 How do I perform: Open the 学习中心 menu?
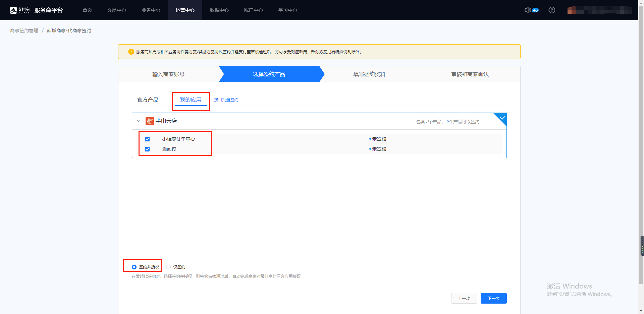point(288,10)
